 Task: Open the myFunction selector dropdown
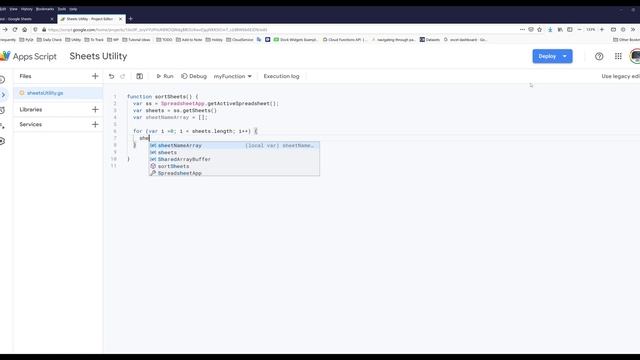pos(233,76)
